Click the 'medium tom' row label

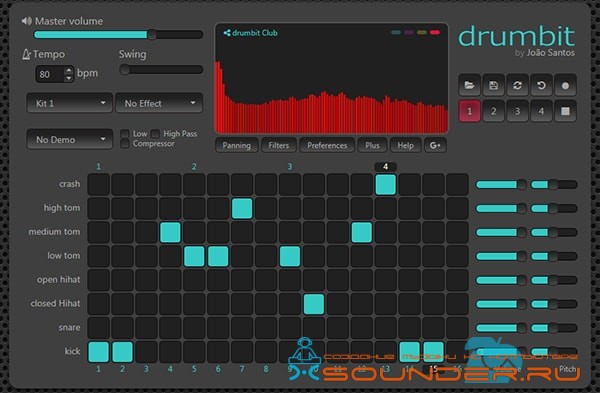tap(54, 232)
